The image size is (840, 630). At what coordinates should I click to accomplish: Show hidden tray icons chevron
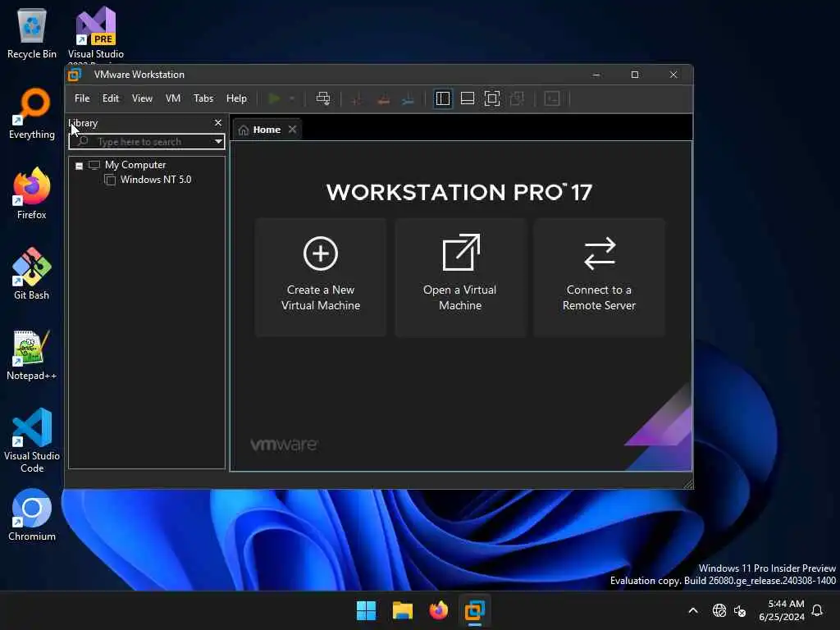point(692,610)
